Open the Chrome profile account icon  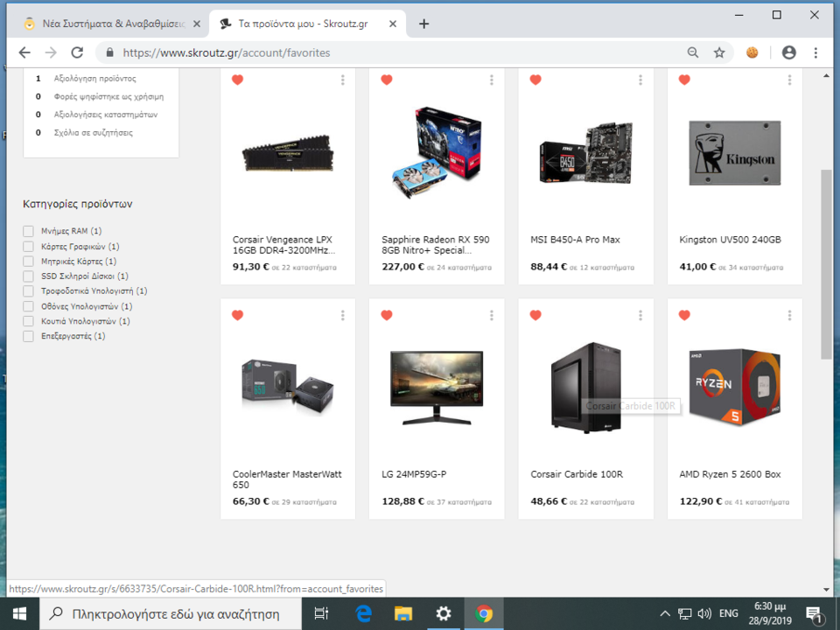[788, 52]
